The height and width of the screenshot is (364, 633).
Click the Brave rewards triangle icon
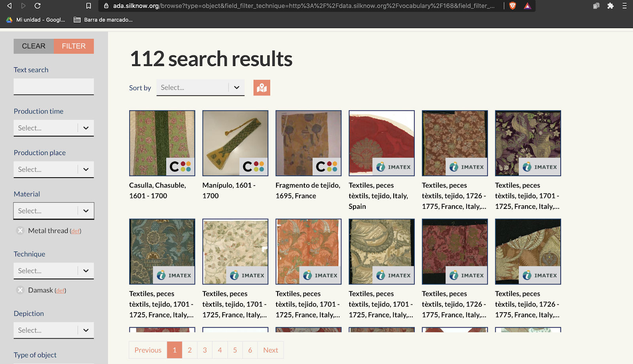527,6
